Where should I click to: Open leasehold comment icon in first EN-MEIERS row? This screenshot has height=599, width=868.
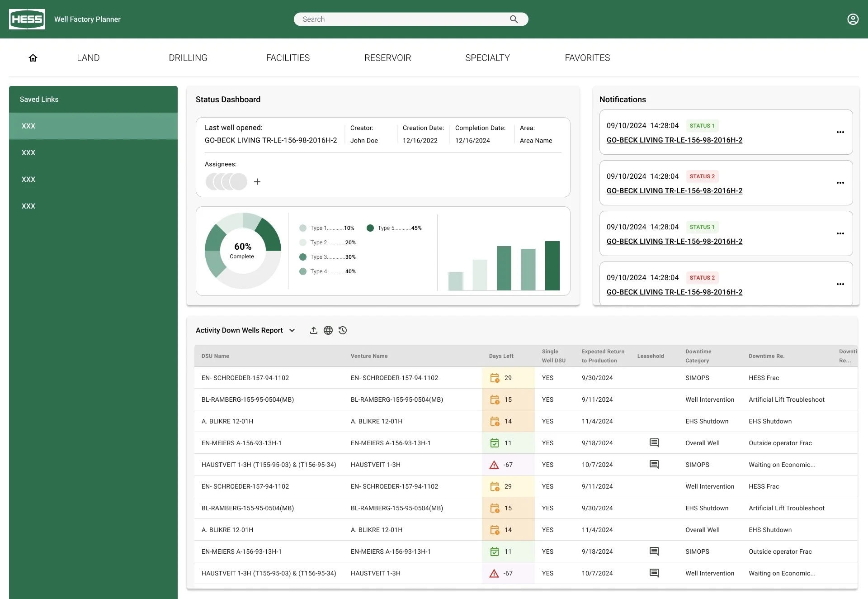coord(654,442)
